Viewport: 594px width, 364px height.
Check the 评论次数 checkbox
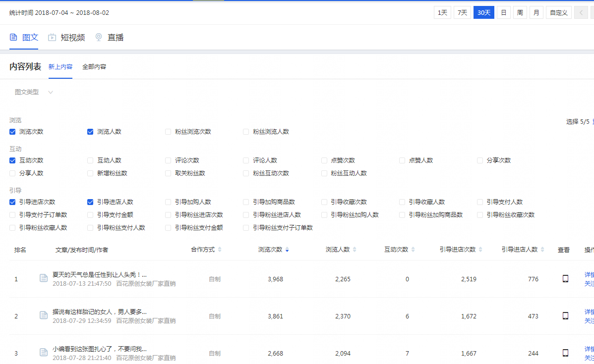(x=168, y=160)
